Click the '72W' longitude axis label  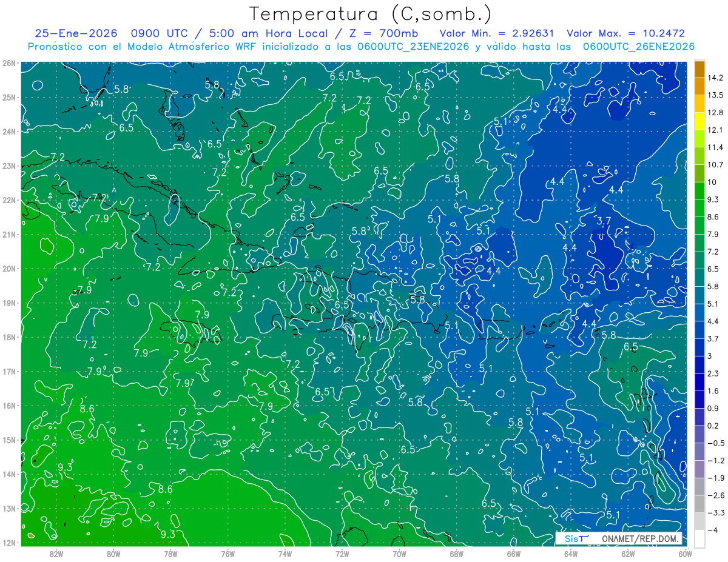click(x=342, y=554)
